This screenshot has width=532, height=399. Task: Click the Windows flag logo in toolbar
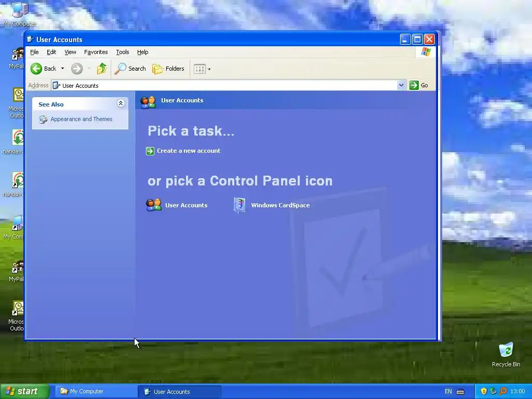click(426, 52)
